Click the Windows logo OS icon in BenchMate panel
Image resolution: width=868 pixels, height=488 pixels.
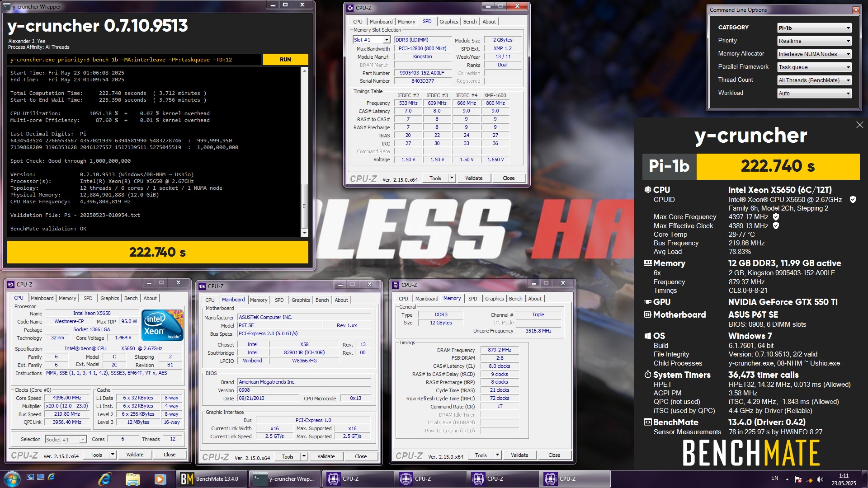pyautogui.click(x=647, y=336)
